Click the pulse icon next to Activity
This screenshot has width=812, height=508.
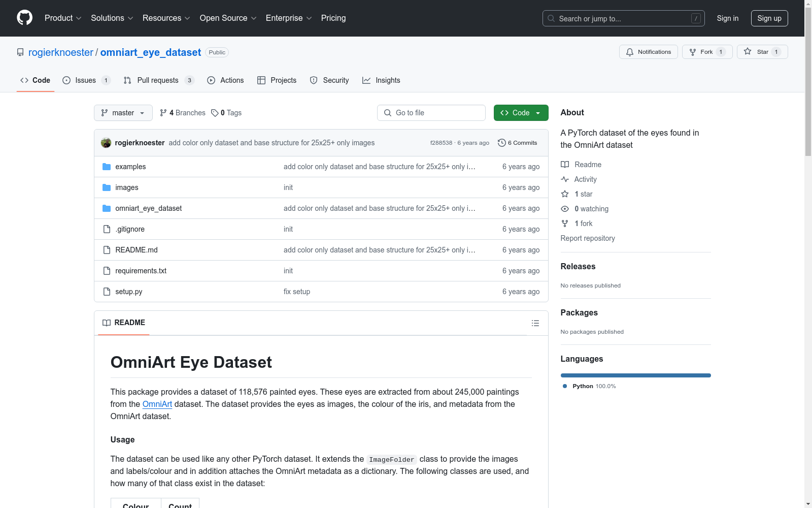565,179
